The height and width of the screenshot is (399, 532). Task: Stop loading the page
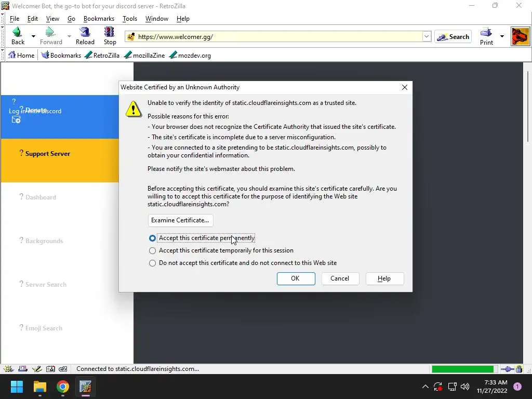tap(110, 36)
